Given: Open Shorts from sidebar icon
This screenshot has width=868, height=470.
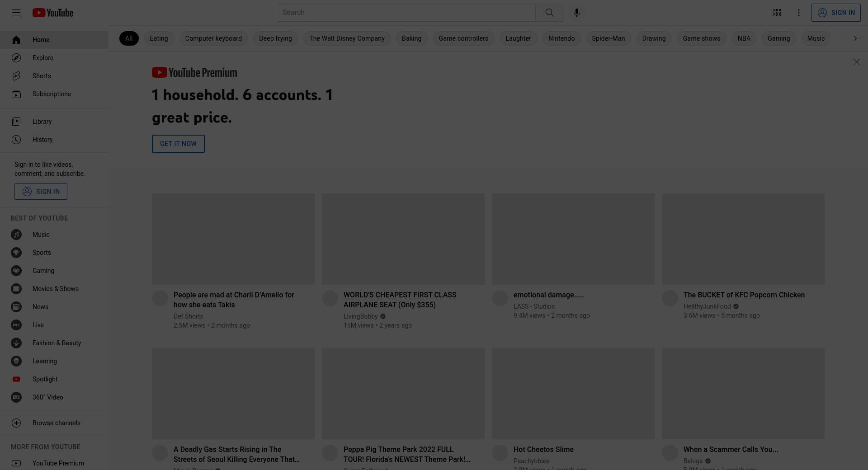Looking at the screenshot, I should point(16,76).
